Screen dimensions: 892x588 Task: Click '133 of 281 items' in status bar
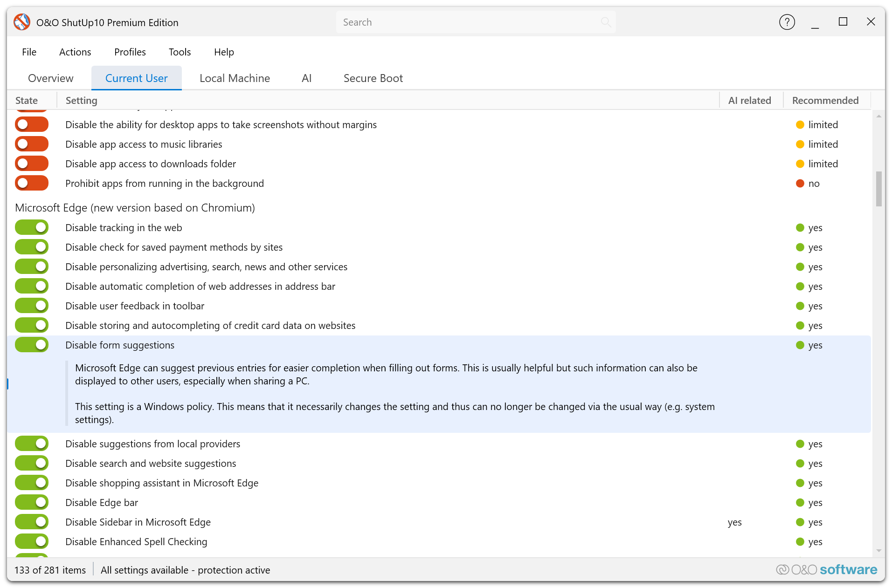click(50, 570)
